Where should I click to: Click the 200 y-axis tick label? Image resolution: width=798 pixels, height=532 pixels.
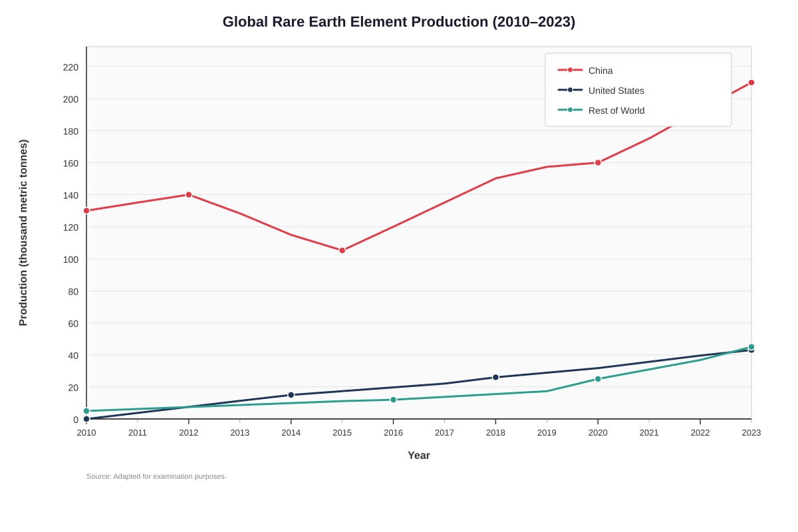[x=70, y=99]
